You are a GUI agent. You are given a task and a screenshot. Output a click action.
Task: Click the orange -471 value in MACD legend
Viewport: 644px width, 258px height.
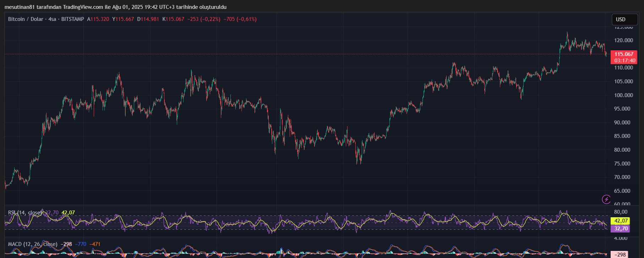pyautogui.click(x=95, y=244)
